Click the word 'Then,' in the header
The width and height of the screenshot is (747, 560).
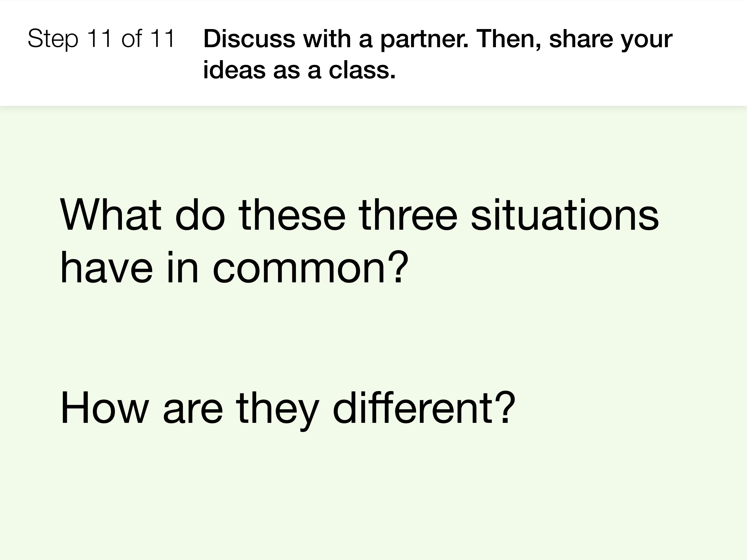pyautogui.click(x=509, y=39)
